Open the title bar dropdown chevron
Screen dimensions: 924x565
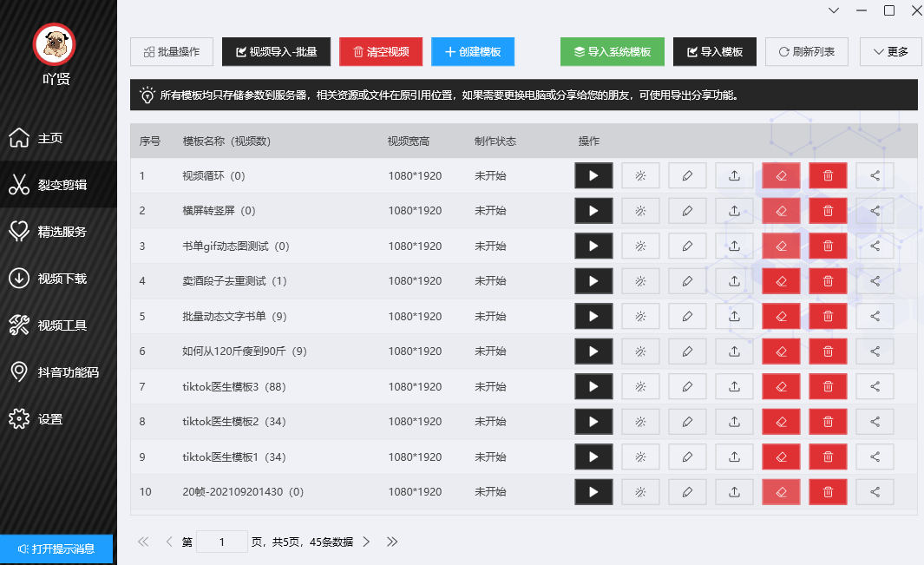[833, 10]
